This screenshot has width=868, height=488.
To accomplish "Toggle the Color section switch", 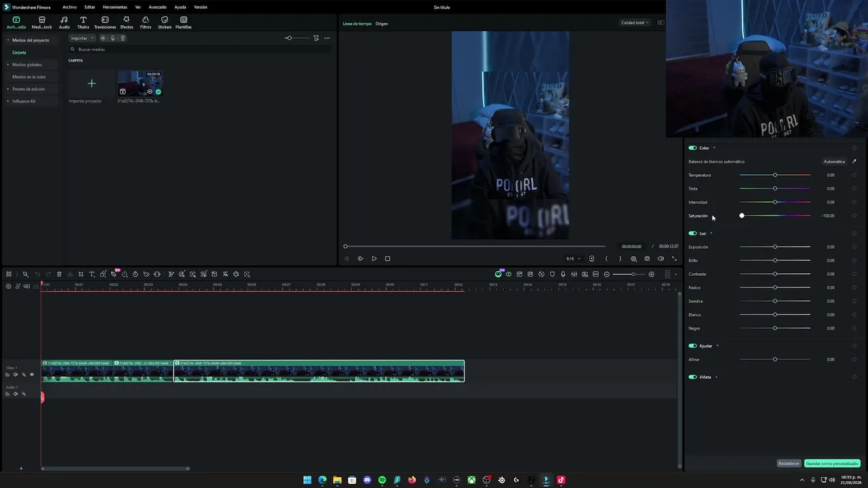I will (x=692, y=148).
